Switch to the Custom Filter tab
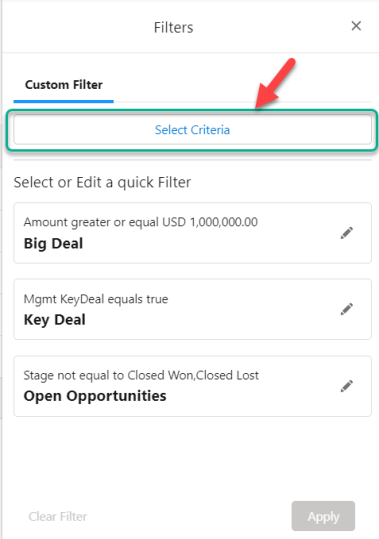379x539 pixels. 64,85
